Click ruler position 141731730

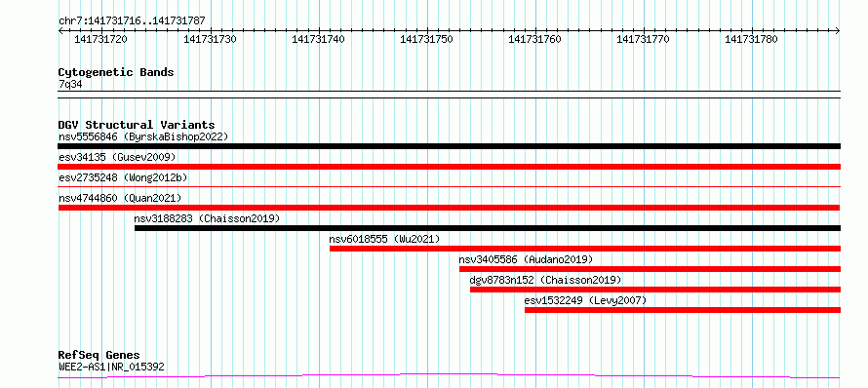coord(210,39)
